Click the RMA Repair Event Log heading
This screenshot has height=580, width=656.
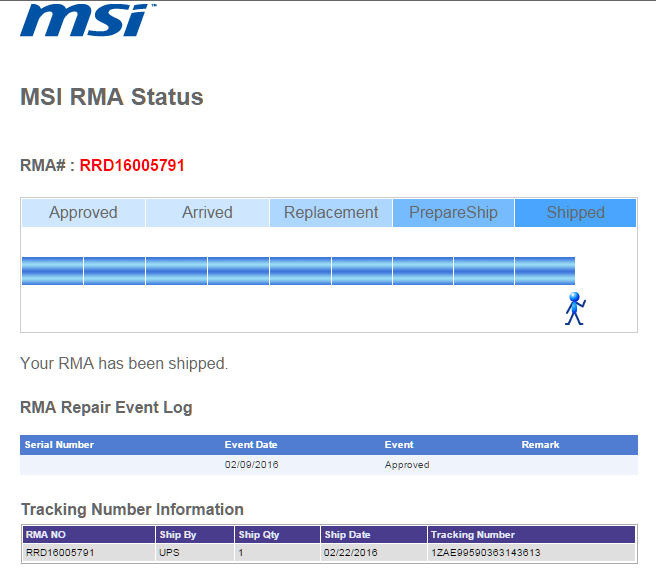pyautogui.click(x=106, y=407)
